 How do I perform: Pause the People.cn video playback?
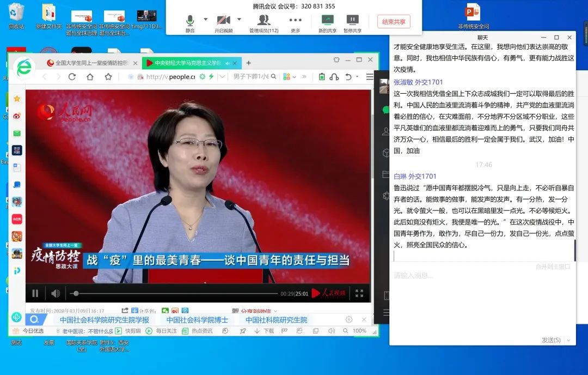35,294
